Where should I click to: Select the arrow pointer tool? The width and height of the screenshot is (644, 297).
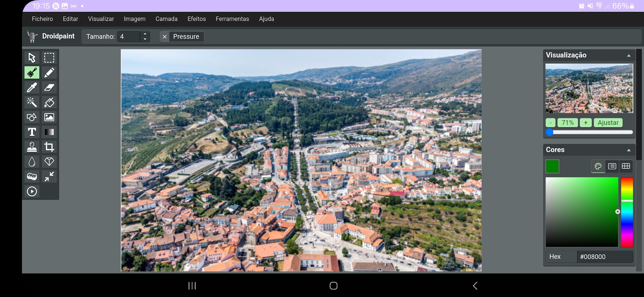point(32,58)
